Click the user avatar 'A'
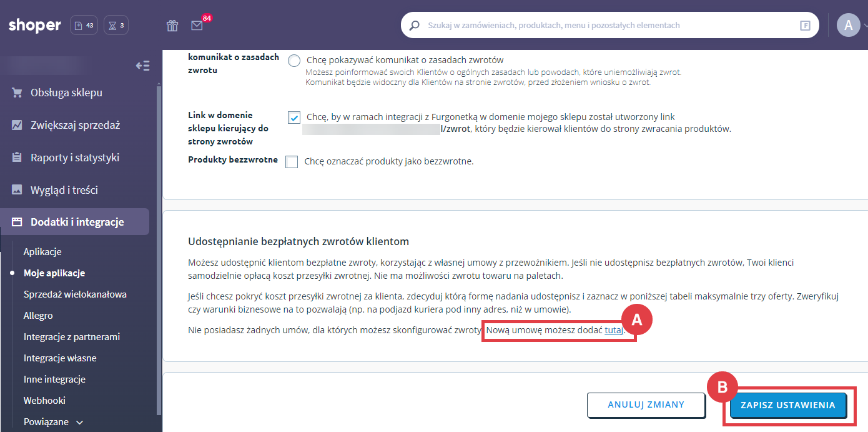Screen dimensions: 868x432 [847, 26]
